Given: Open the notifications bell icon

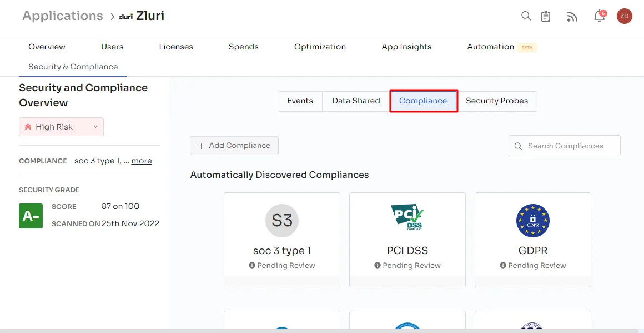Looking at the screenshot, I should point(600,16).
